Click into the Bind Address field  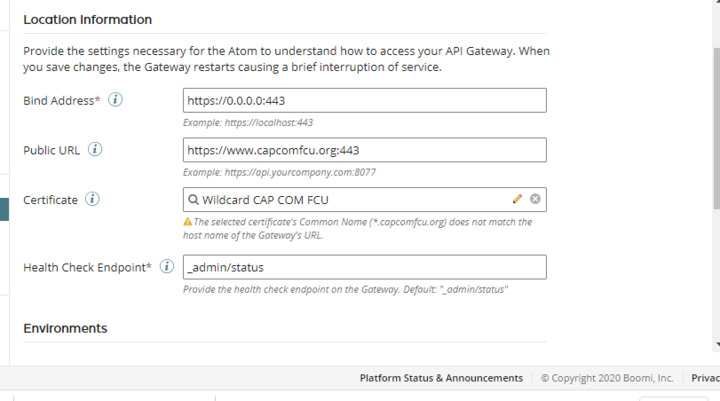[365, 101]
